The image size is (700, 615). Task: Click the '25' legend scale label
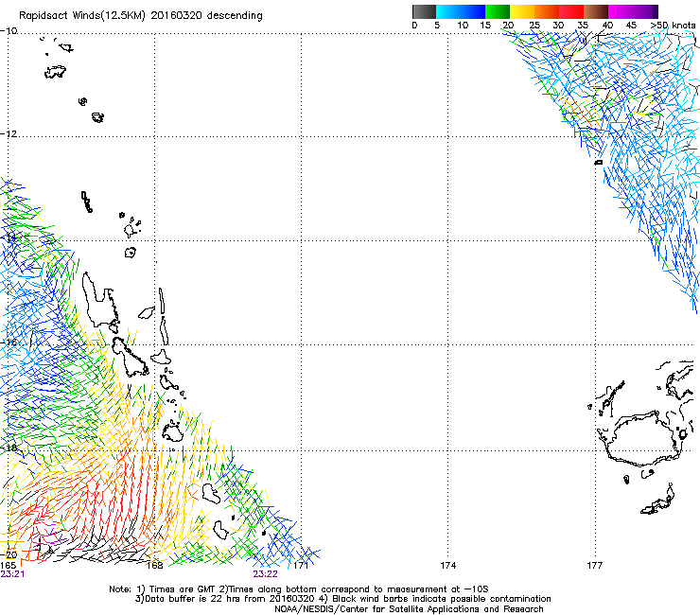click(x=534, y=25)
